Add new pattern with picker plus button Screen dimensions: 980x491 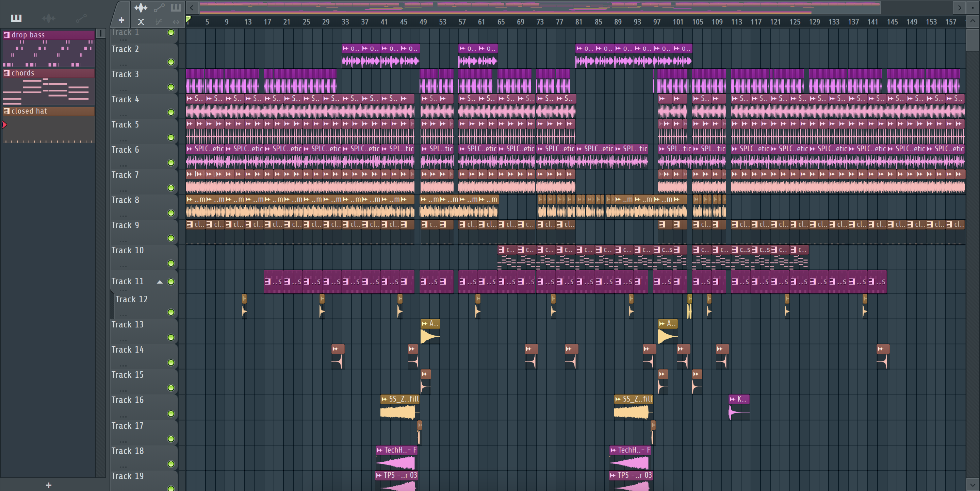coord(48,485)
